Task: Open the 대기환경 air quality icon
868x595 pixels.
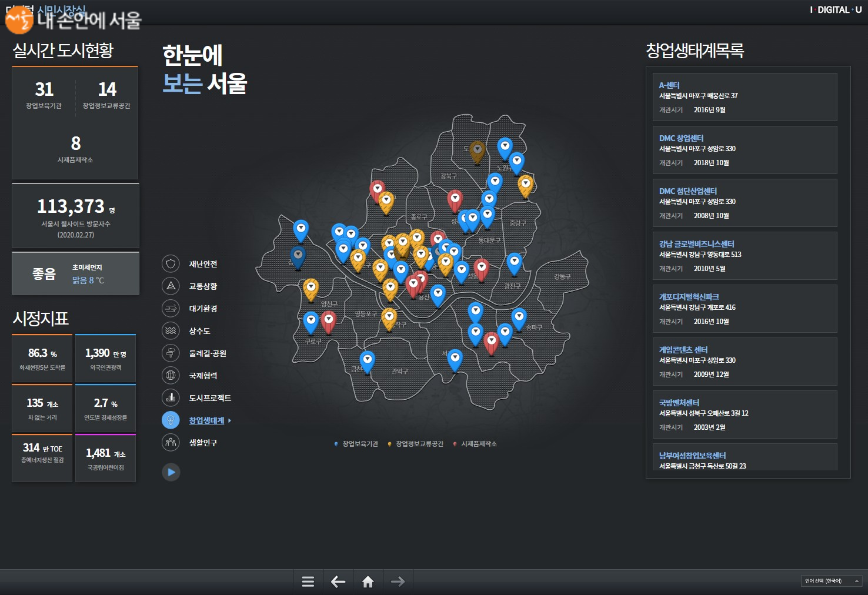Action: tap(171, 309)
